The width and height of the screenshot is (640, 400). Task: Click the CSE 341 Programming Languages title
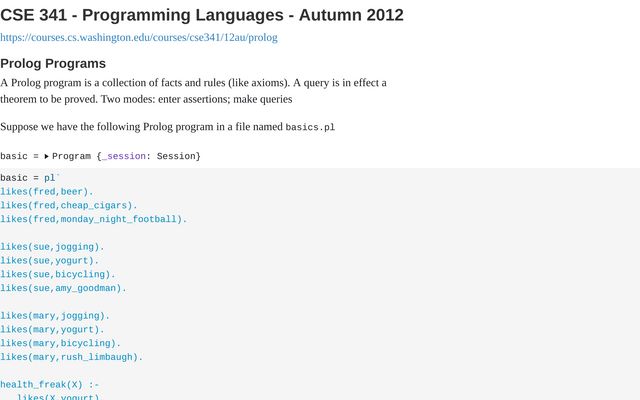point(202,14)
